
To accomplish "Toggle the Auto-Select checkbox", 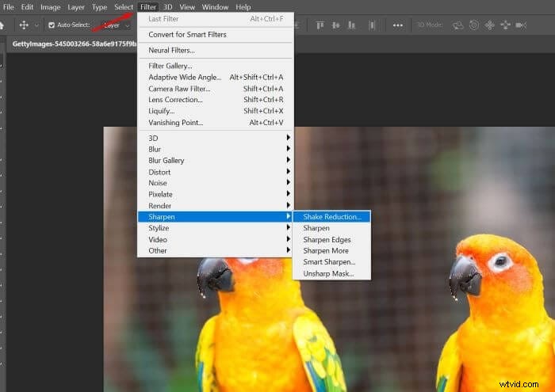I will 52,25.
